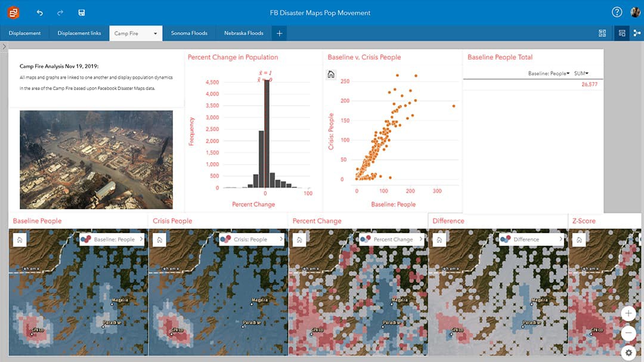Open the widget grid icon in the page toolbar

pos(602,33)
